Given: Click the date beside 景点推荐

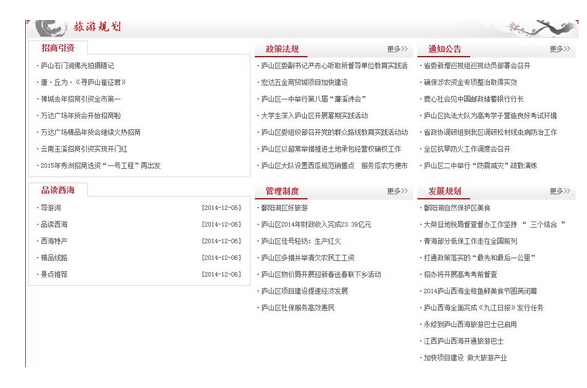Looking at the screenshot, I should click(222, 275).
